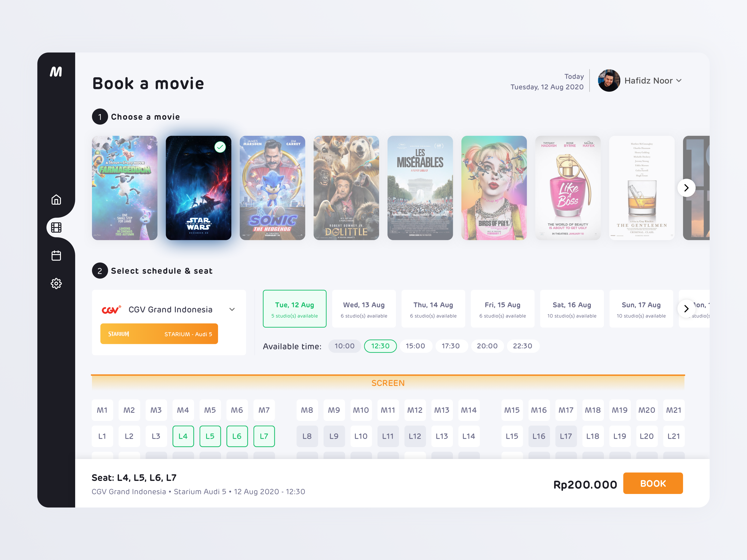Pick the Birds of Prey poster

point(494,188)
